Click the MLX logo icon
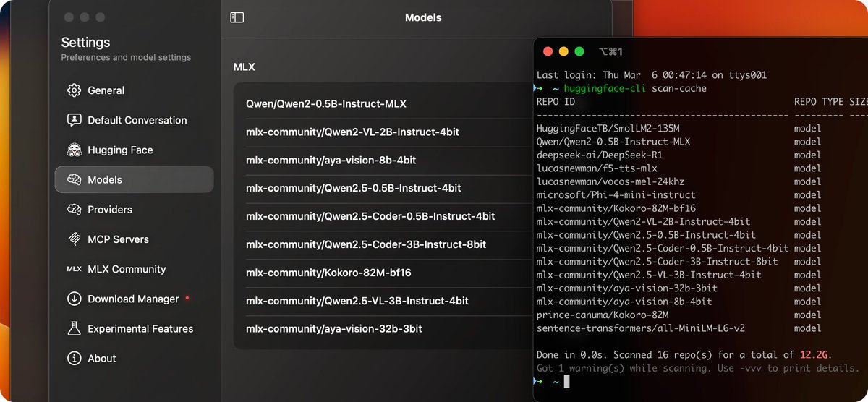This screenshot has width=868, height=402. [74, 269]
